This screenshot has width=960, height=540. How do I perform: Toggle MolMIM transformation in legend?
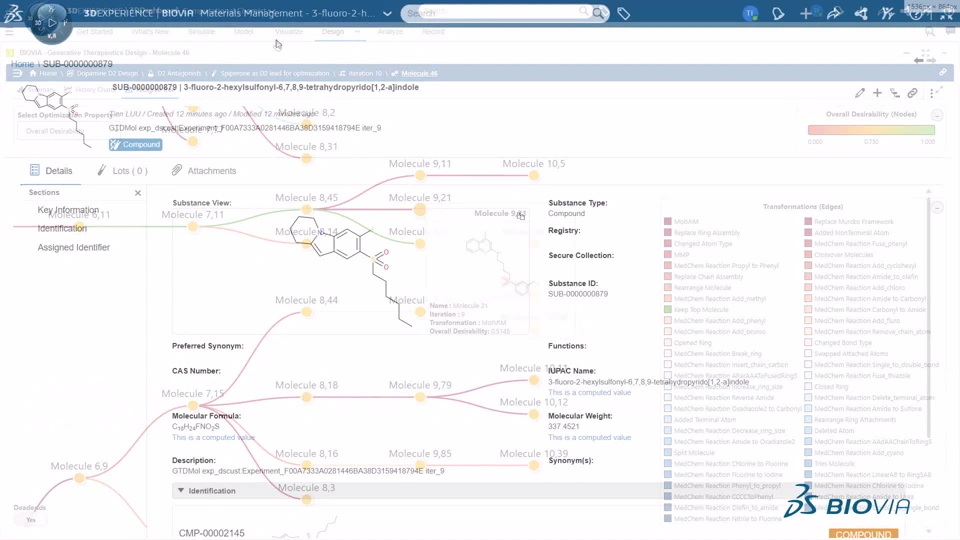pos(667,222)
